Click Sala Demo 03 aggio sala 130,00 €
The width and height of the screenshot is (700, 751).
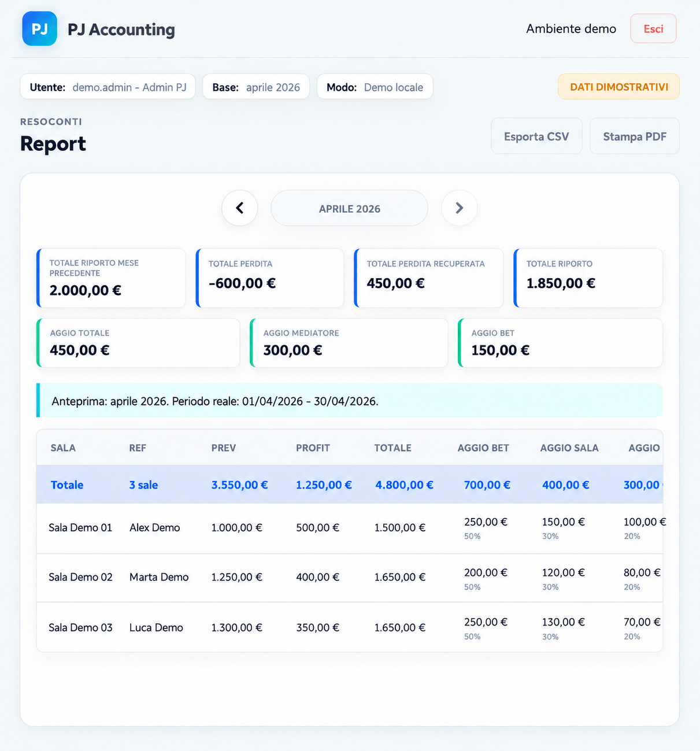tap(563, 622)
